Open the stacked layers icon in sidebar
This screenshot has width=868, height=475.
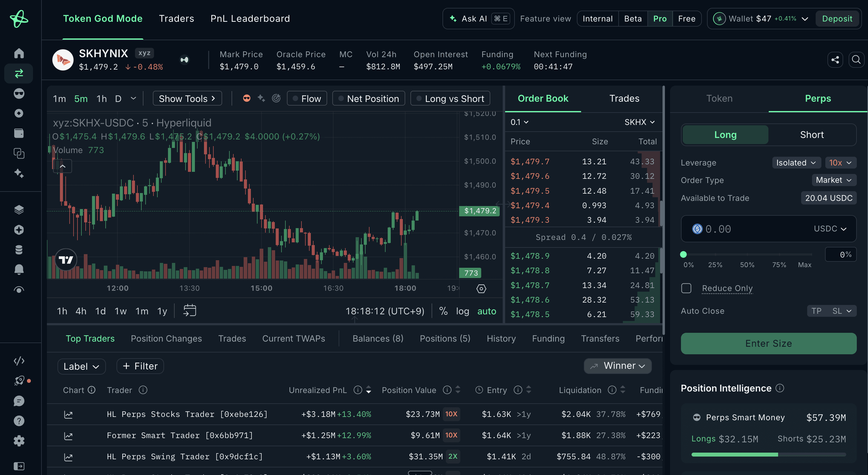19,210
